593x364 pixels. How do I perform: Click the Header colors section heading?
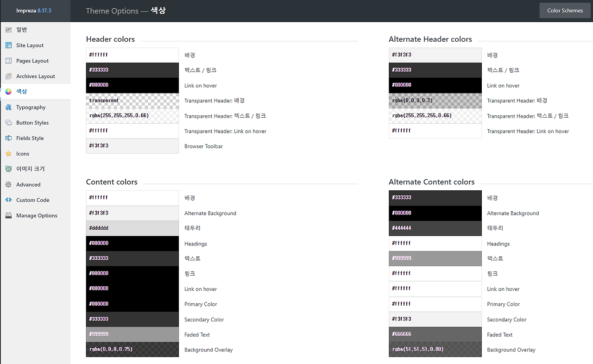tap(110, 39)
